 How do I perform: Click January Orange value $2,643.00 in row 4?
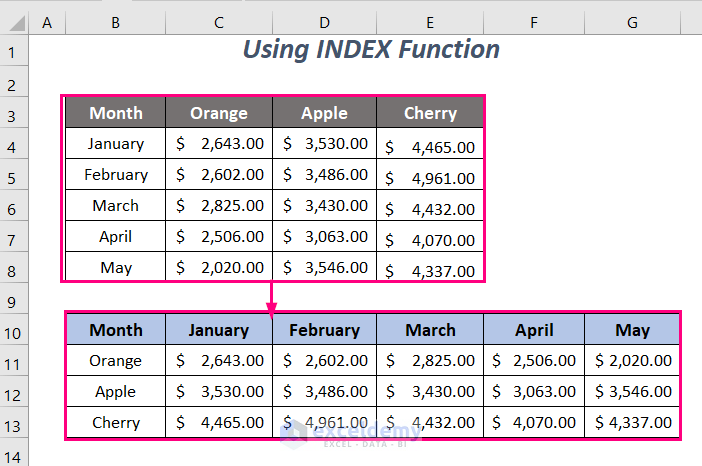[x=218, y=144]
